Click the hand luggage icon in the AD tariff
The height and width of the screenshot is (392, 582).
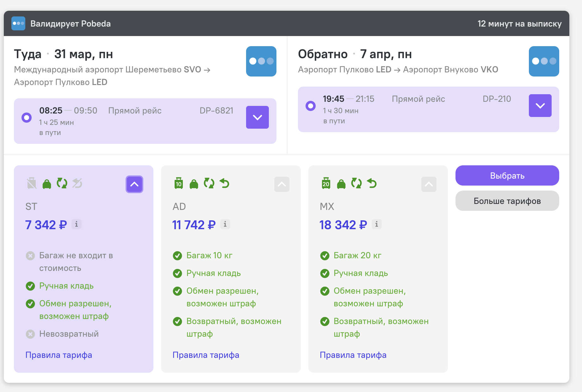pos(194,184)
